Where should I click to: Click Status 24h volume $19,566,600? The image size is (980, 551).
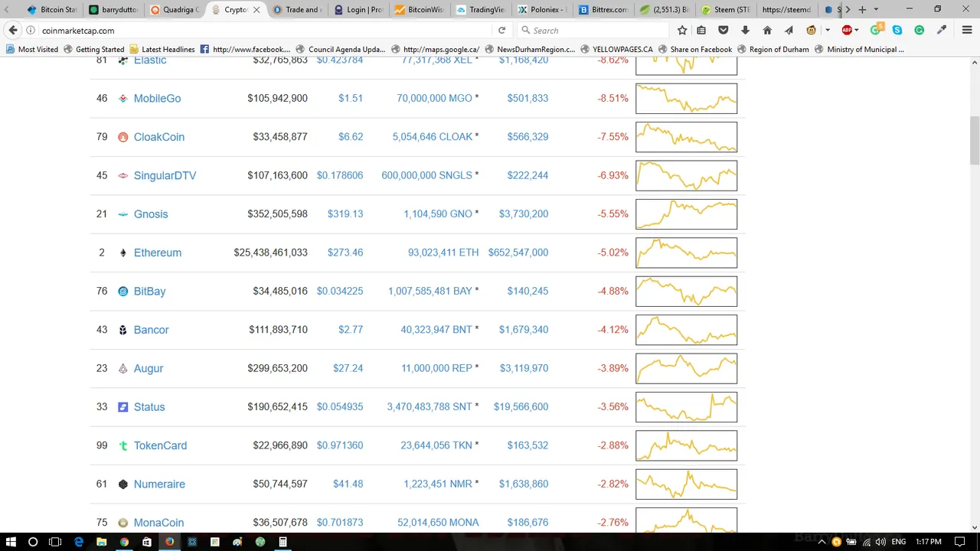521,407
